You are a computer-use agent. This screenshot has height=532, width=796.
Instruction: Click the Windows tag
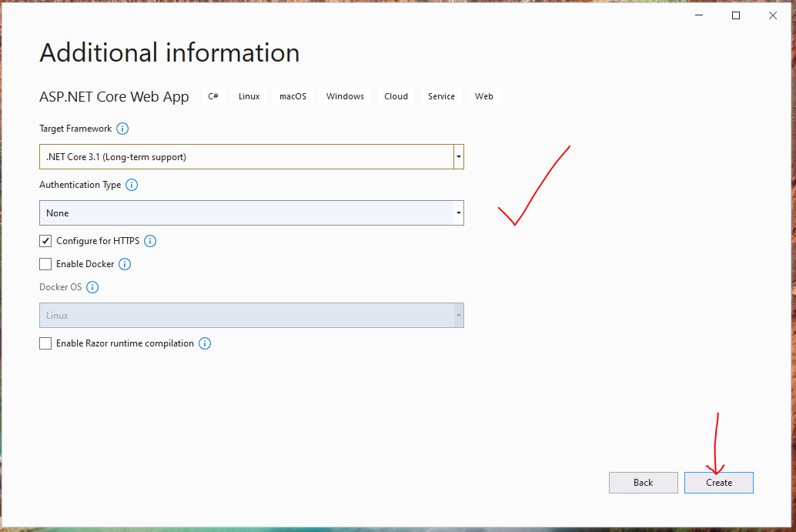[x=345, y=96]
